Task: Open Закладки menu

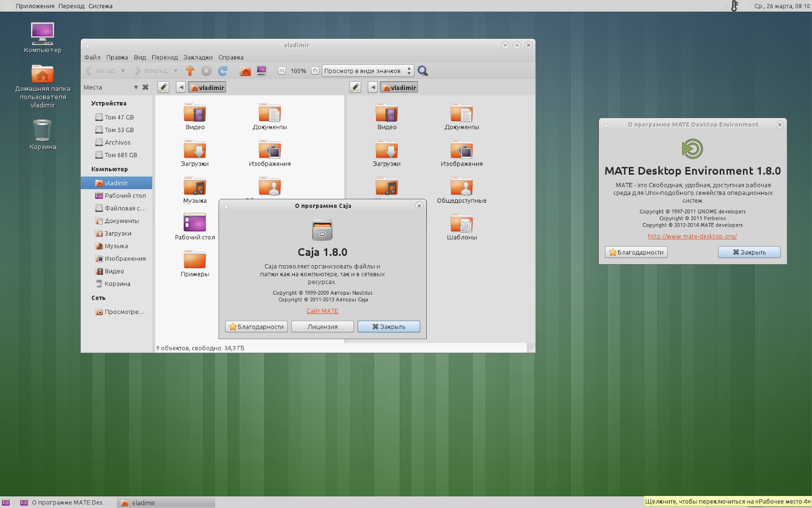Action: point(198,57)
